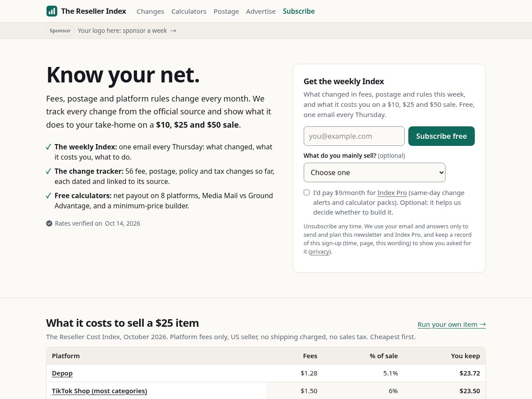Go to Calculators in the navigation
Viewport: 532px width, 399px height.
point(189,12)
